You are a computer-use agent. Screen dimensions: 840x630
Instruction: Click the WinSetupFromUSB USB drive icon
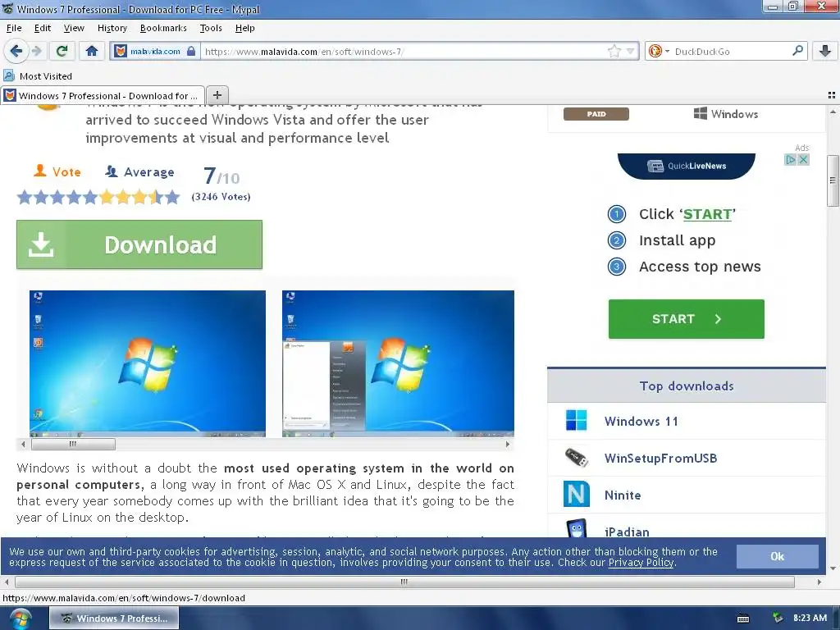pos(577,458)
